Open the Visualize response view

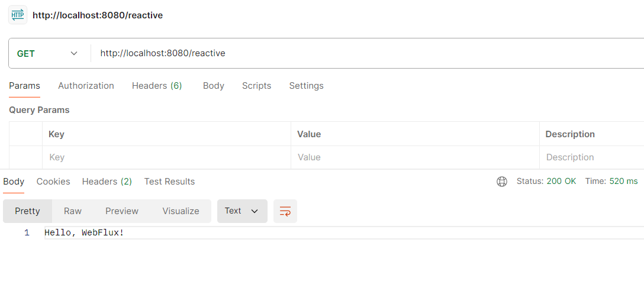[x=181, y=211]
